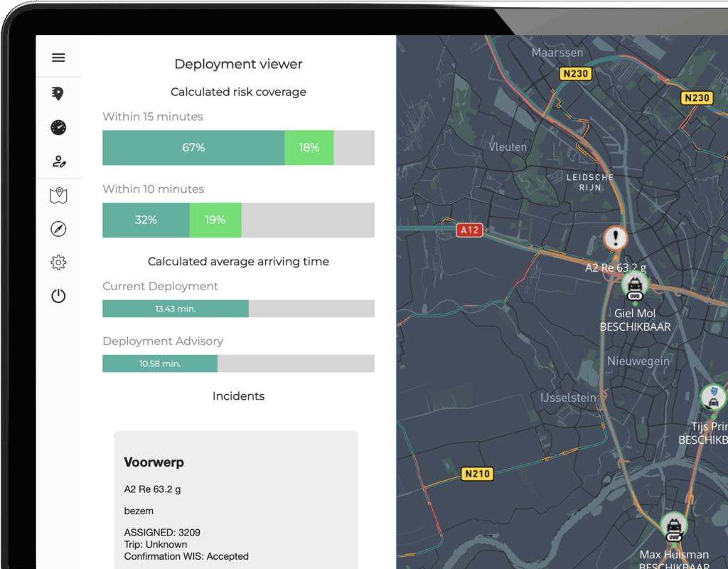Click the 32% segment of 10-minute bar
728x569 pixels.
pyautogui.click(x=146, y=220)
